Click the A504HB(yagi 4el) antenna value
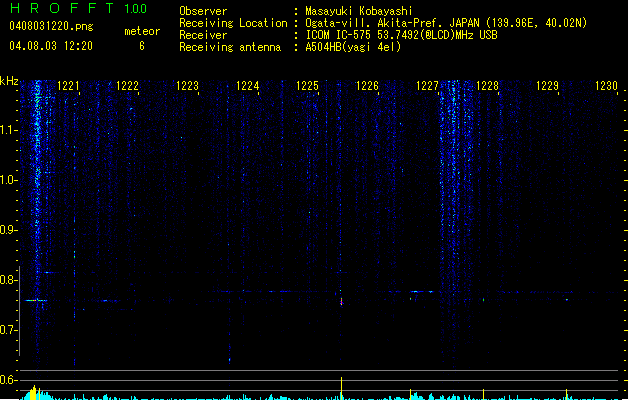 pyautogui.click(x=353, y=47)
